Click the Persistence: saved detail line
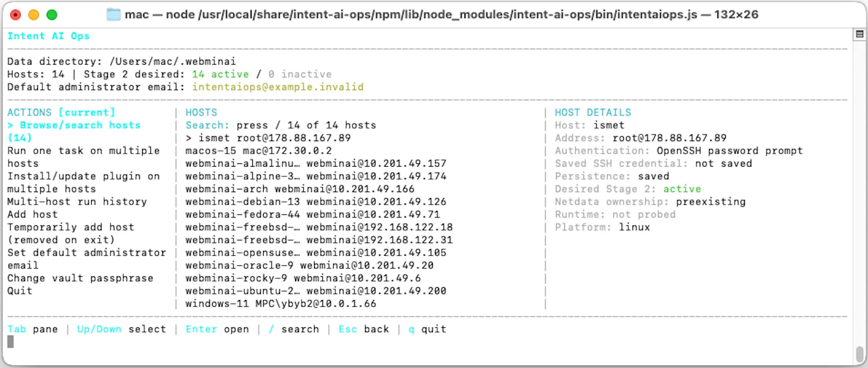 (612, 176)
